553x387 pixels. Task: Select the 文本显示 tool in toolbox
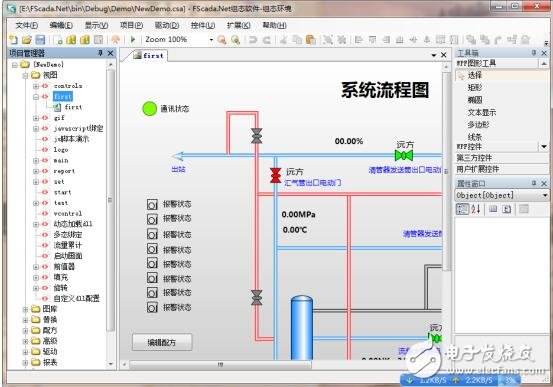click(x=482, y=112)
